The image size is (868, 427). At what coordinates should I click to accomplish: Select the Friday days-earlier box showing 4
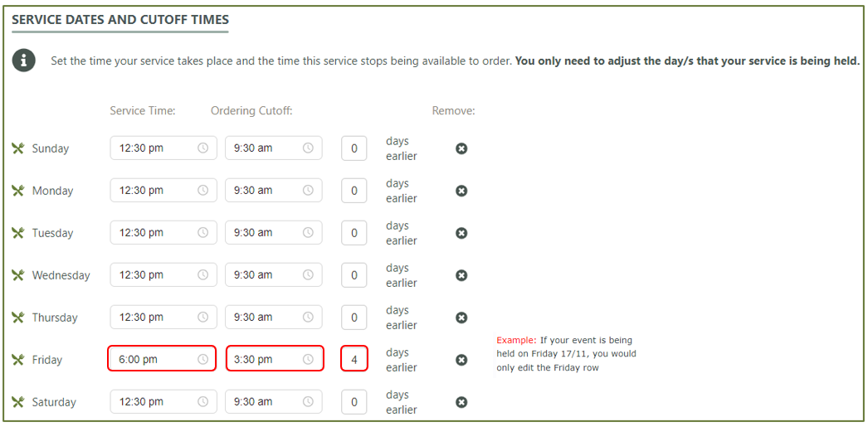pos(354,360)
